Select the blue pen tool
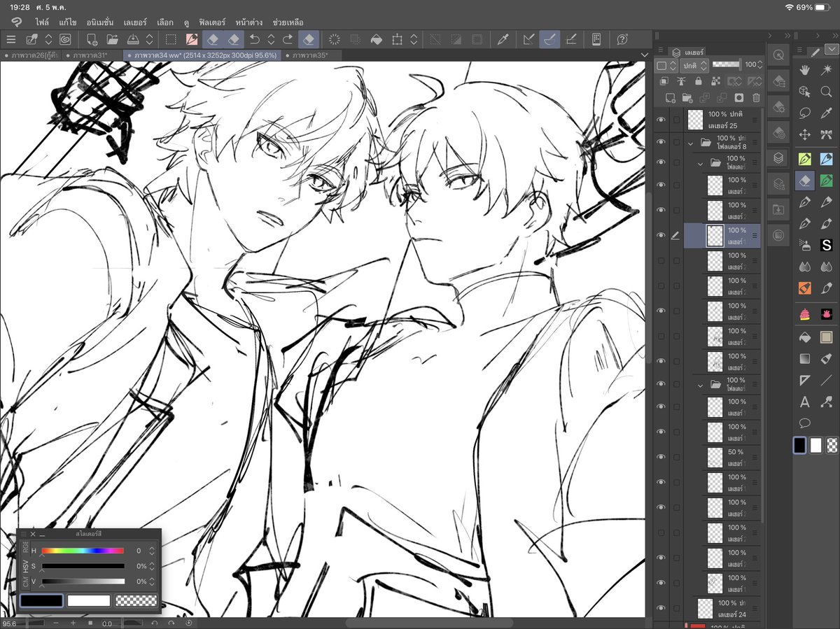840x629 pixels. point(826,159)
